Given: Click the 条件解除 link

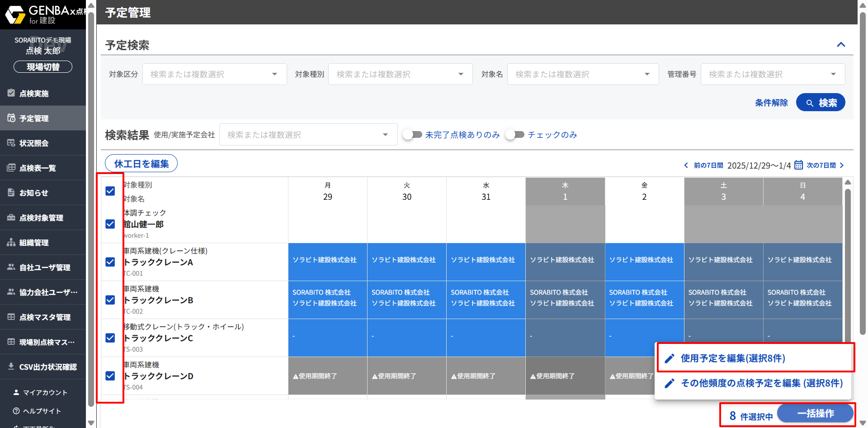Looking at the screenshot, I should 771,103.
